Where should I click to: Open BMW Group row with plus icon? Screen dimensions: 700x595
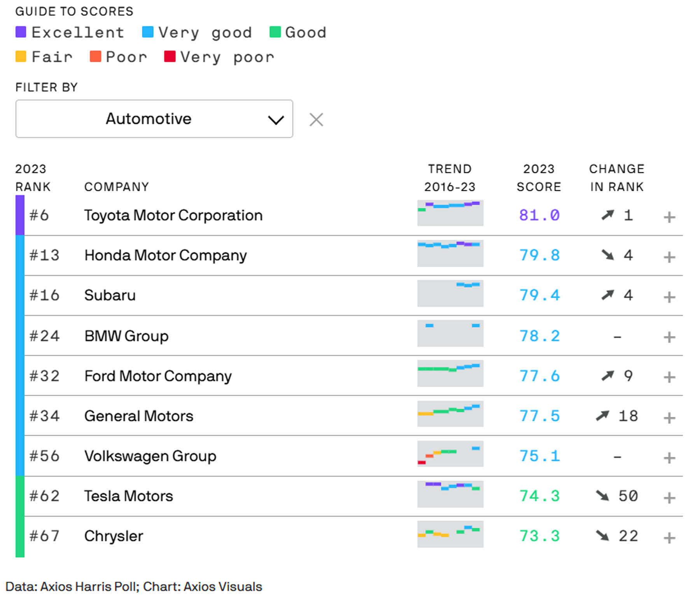pos(669,337)
